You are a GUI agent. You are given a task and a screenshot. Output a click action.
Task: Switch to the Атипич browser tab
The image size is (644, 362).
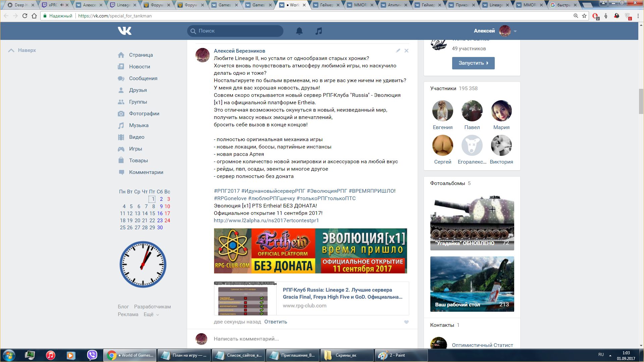(x=394, y=5)
